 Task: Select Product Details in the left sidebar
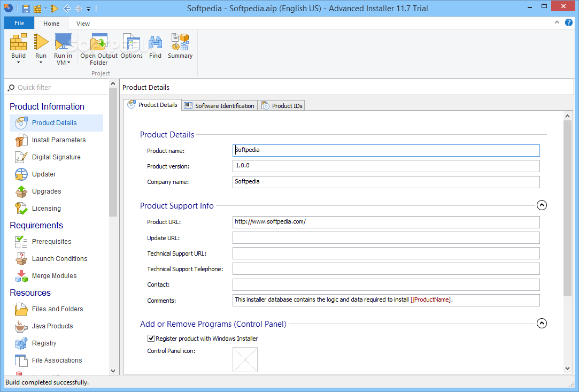pos(57,122)
